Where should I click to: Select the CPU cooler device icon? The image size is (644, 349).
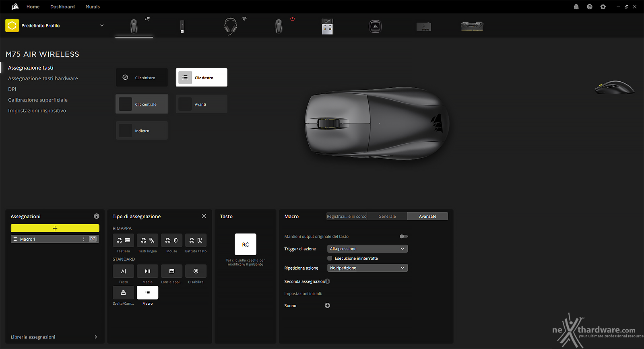tap(376, 27)
